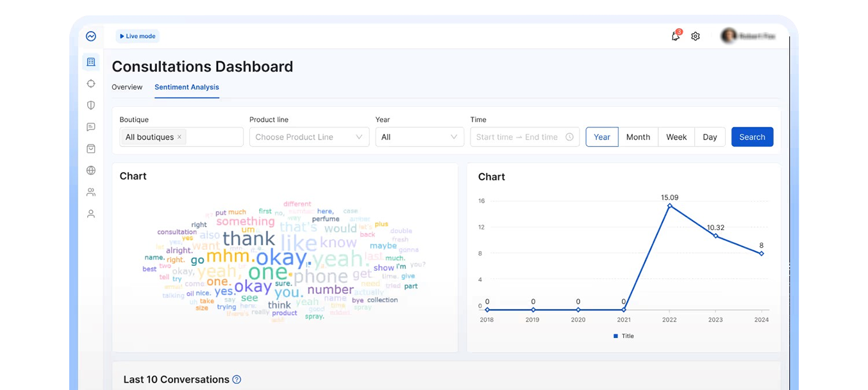Toggle the Title legend entry on the chart
This screenshot has height=390, width=868.
624,336
